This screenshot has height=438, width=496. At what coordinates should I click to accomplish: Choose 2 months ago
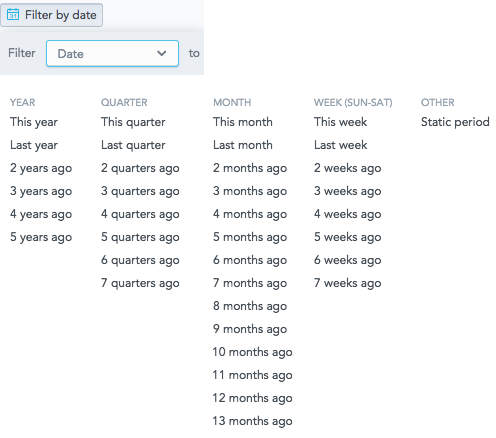click(250, 168)
